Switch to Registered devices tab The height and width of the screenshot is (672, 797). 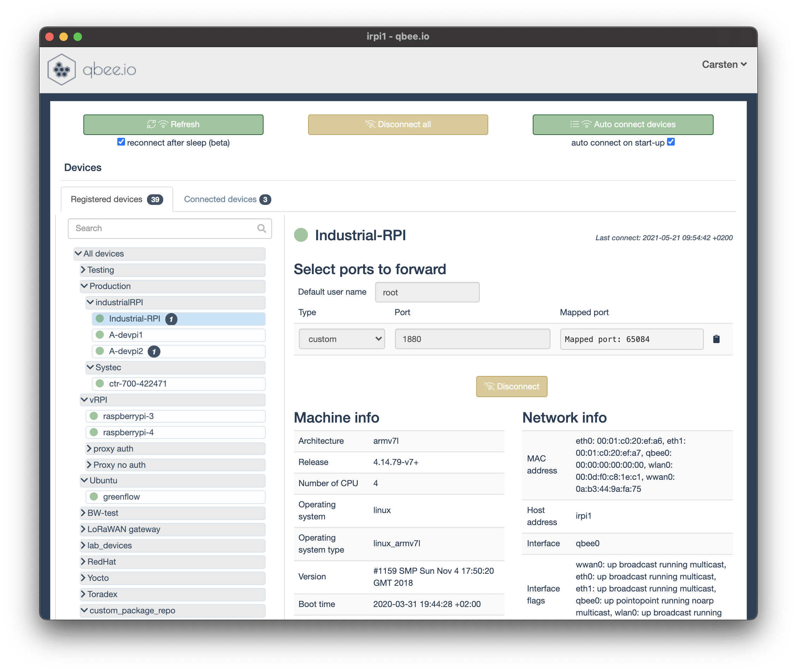[117, 200]
